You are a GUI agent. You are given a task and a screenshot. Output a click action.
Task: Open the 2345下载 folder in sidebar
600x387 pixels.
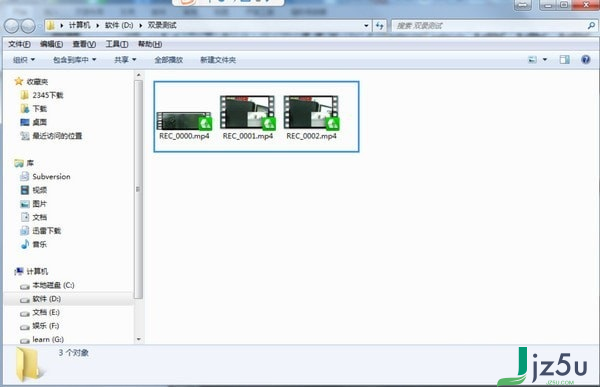42,95
